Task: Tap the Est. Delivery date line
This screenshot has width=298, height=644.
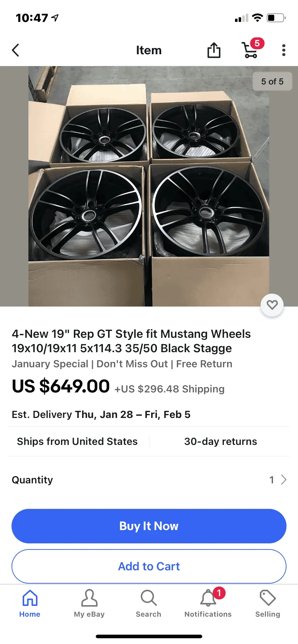Action: [101, 414]
